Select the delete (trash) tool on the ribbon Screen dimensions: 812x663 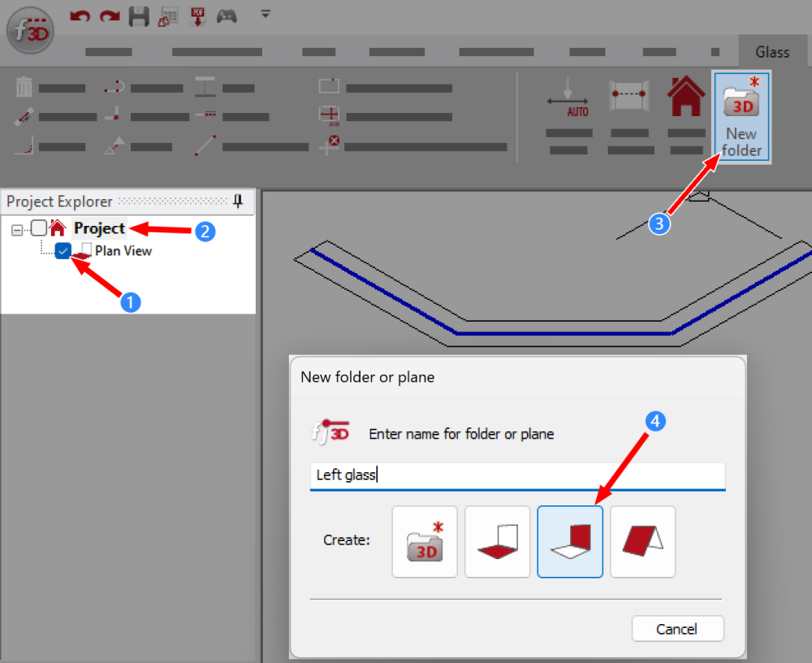pyautogui.click(x=24, y=85)
